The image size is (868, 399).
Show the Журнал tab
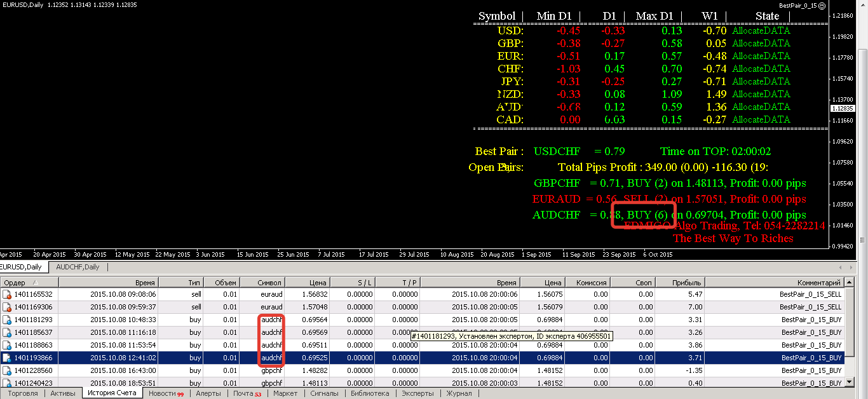pyautogui.click(x=459, y=393)
